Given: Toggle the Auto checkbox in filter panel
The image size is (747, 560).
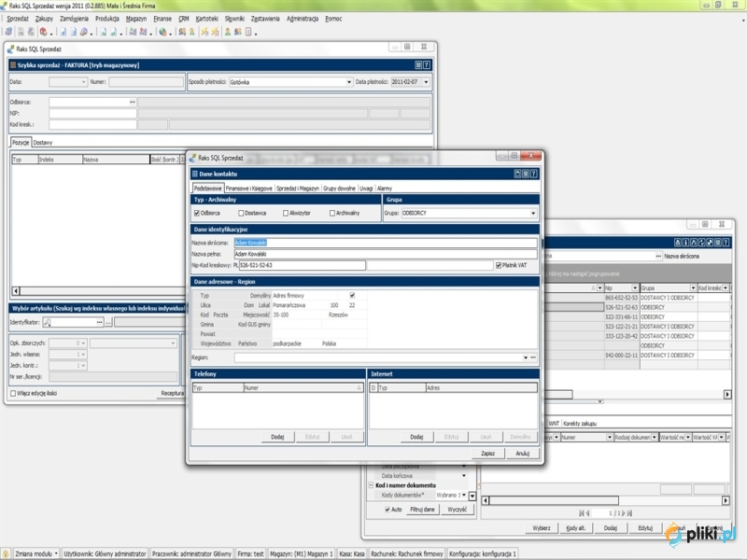Looking at the screenshot, I should point(388,510).
